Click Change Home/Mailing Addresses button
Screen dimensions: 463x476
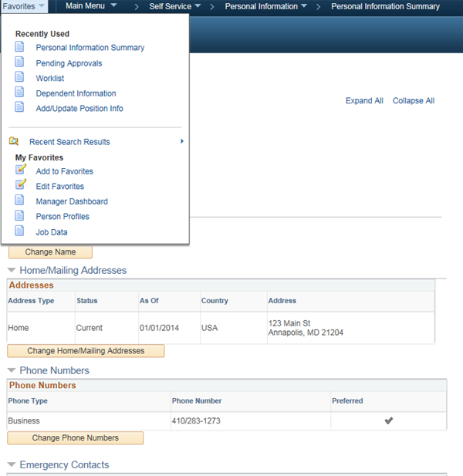tap(86, 351)
